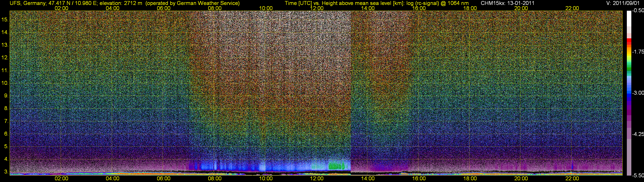The image size is (644, 182).
Task: Click '16:00' on the lower time axis
Action: (419, 179)
